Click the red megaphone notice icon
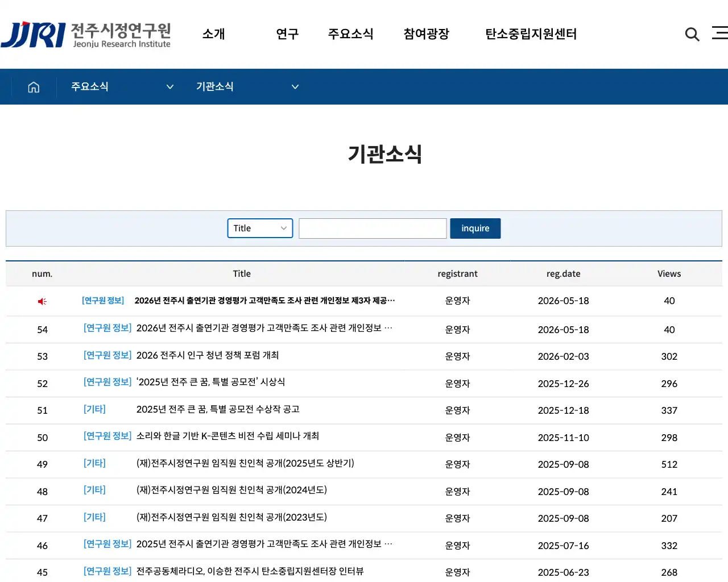 click(42, 301)
